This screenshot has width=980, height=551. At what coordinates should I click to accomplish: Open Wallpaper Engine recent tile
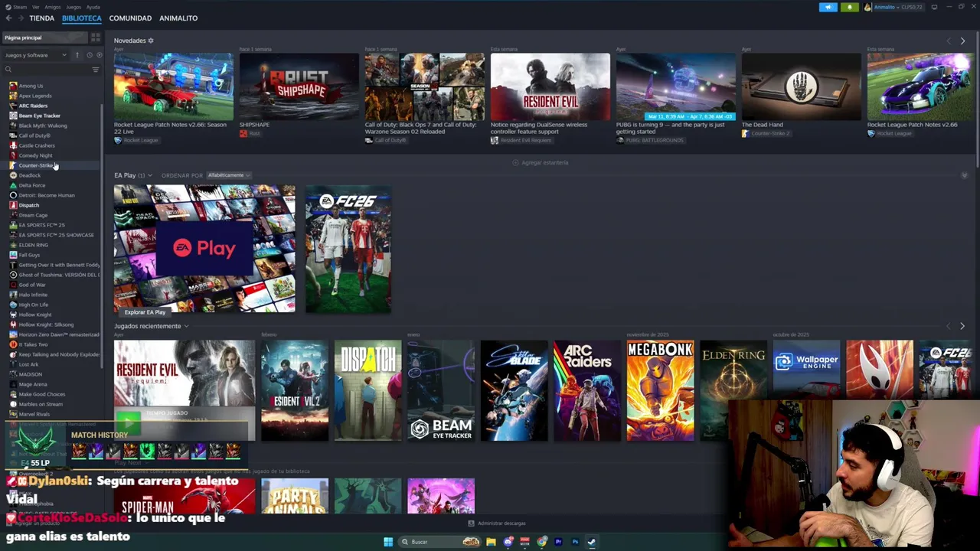(x=806, y=370)
